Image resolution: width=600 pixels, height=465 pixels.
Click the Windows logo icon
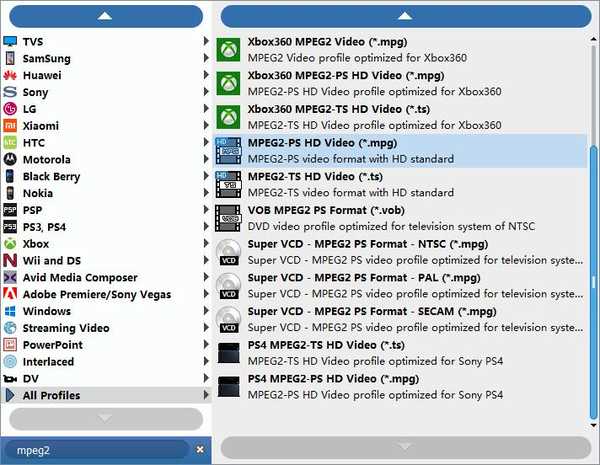click(10, 311)
